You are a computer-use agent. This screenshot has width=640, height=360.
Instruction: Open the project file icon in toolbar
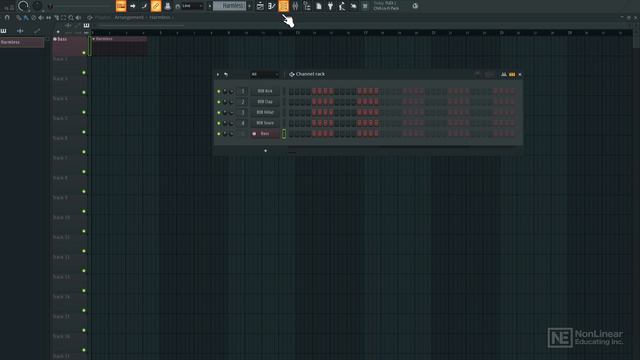319,6
